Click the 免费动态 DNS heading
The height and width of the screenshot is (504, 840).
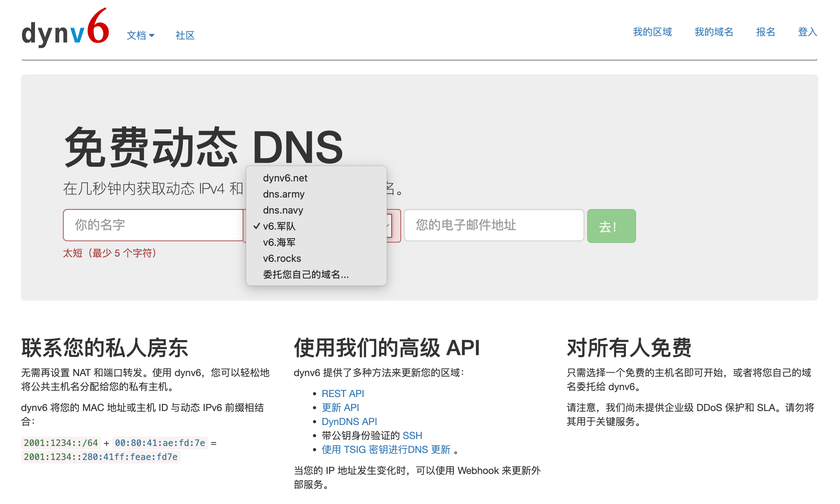204,147
